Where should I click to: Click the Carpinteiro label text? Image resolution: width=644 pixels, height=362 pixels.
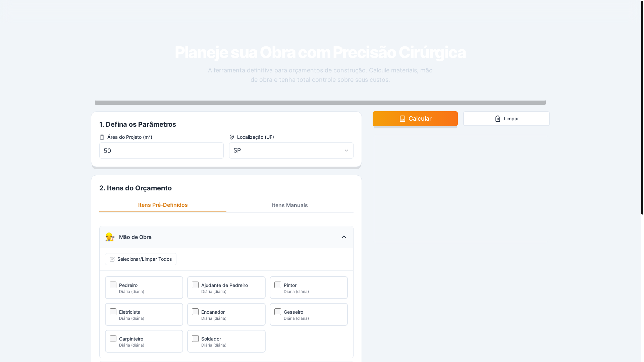click(x=131, y=339)
